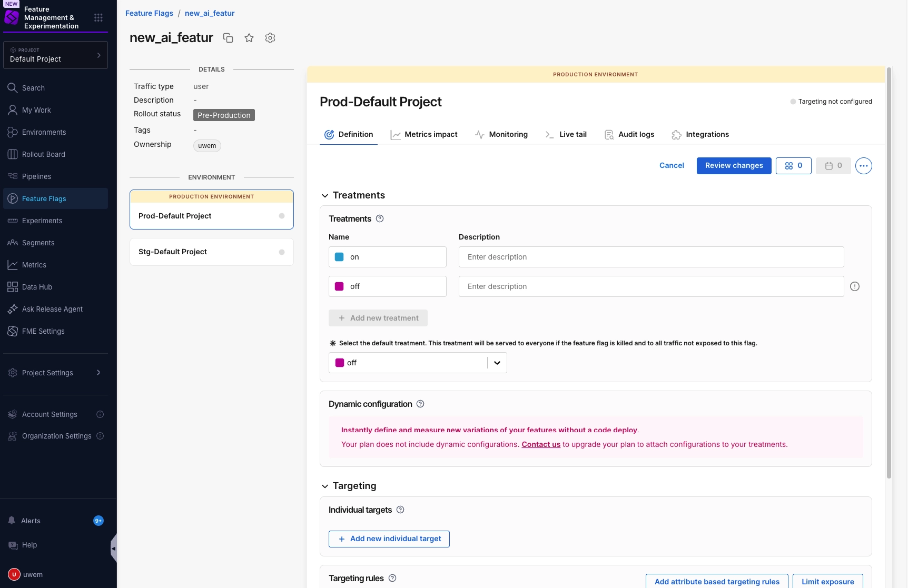The height and width of the screenshot is (588, 908).
Task: Click the magenta swatch of off treatment
Action: pyautogui.click(x=340, y=286)
